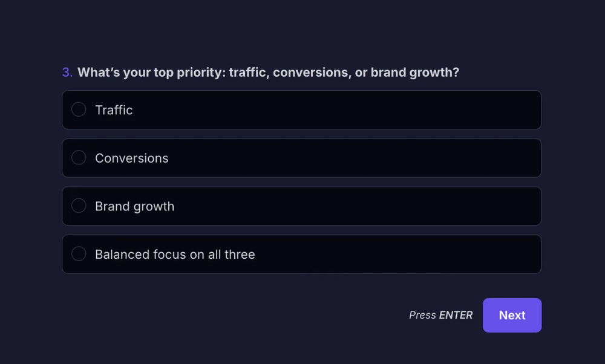Select the Conversions radio button
The width and height of the screenshot is (605, 364).
point(79,157)
